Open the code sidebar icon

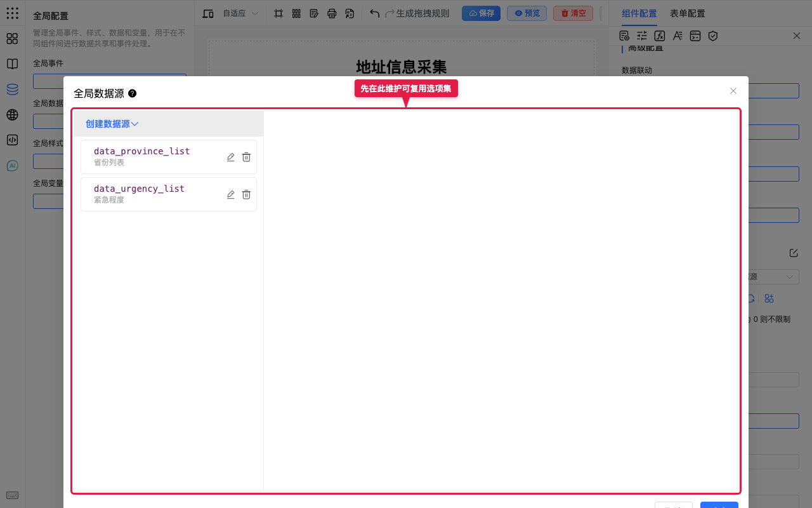12,140
